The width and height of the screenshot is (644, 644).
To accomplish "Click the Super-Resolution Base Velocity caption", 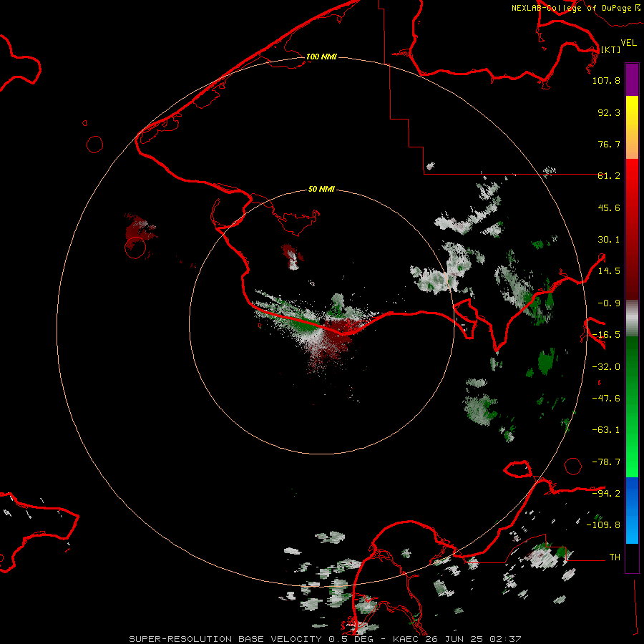I will coord(325,639).
